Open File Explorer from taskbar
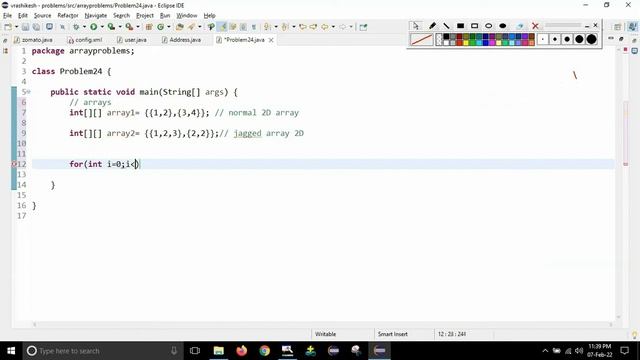 coord(218,351)
